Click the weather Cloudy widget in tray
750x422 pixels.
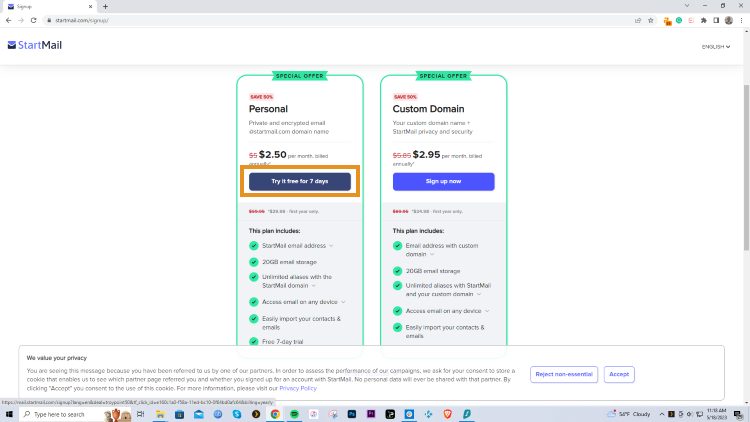(629, 414)
